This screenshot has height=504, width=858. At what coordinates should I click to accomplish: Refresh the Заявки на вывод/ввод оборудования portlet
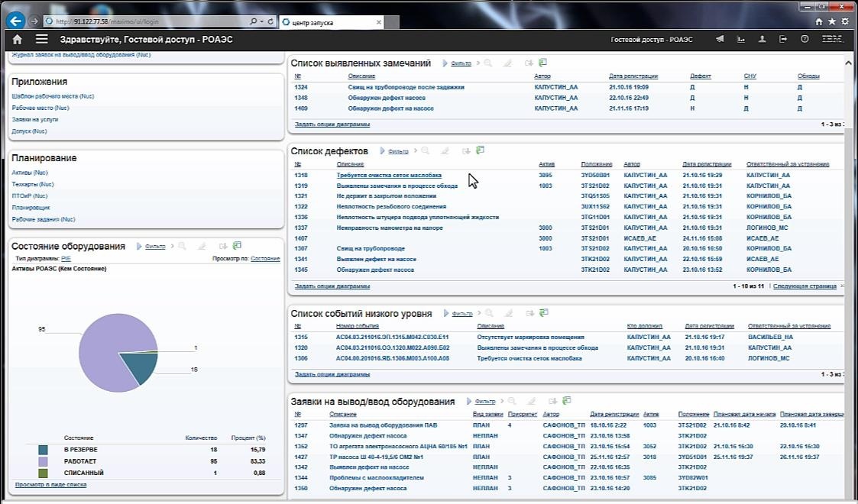pyautogui.click(x=567, y=401)
